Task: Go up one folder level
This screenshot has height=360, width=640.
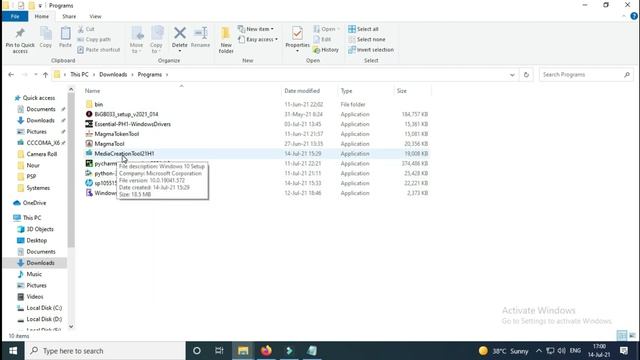Action: pyautogui.click(x=45, y=75)
